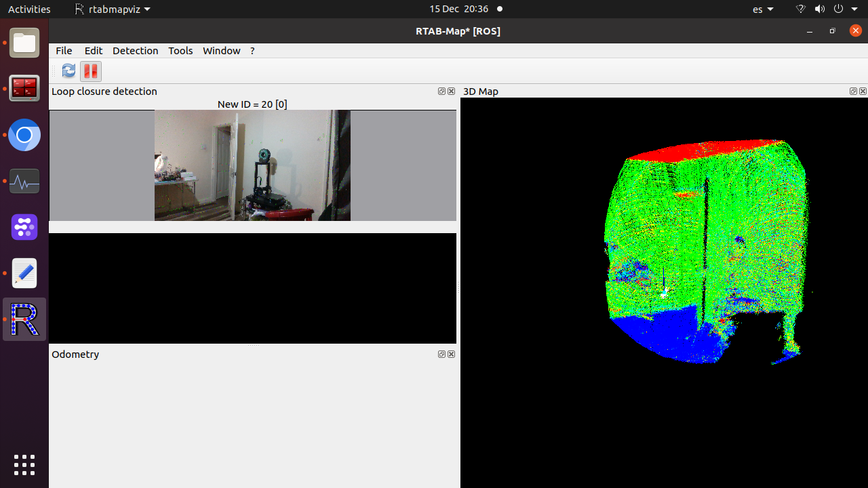Open the 'es' keyboard layout dropdown
The width and height of the screenshot is (868, 488).
[763, 9]
